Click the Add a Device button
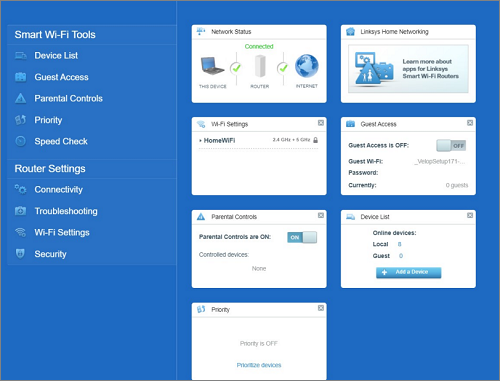The image size is (500, 381). [408, 272]
